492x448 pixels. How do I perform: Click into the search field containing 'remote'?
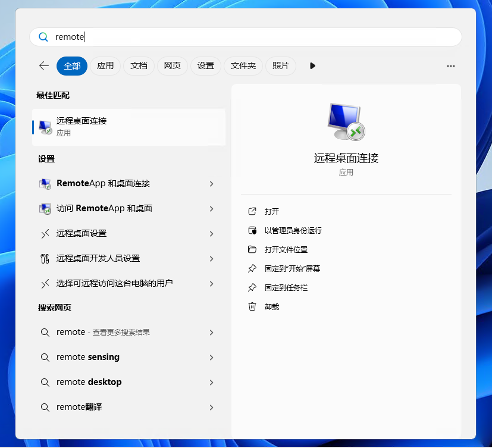[245, 37]
